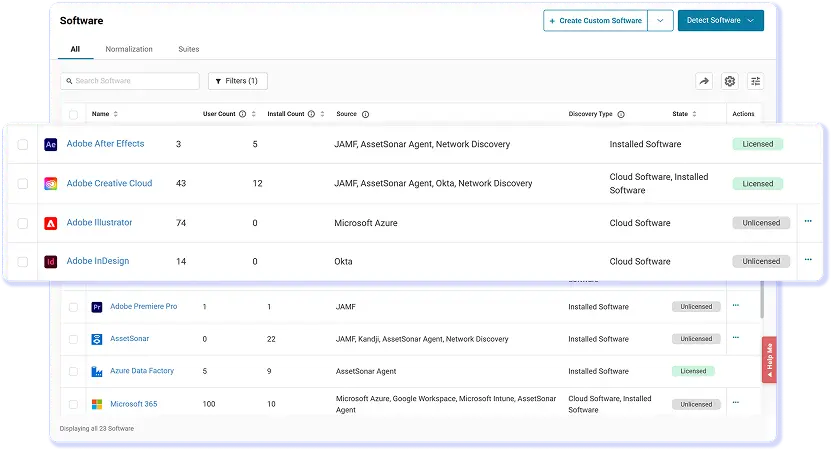831x450 pixels.
Task: Expand the Detect Software dropdown
Action: [x=721, y=20]
